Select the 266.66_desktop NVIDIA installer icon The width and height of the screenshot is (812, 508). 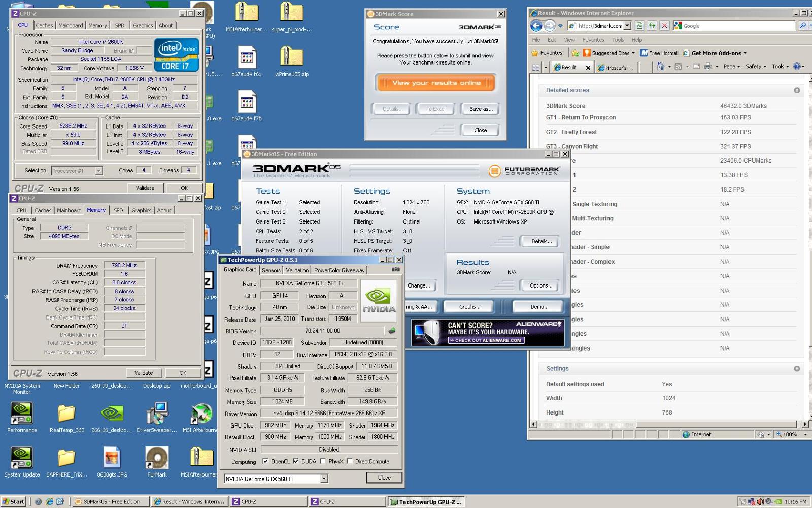tap(112, 417)
